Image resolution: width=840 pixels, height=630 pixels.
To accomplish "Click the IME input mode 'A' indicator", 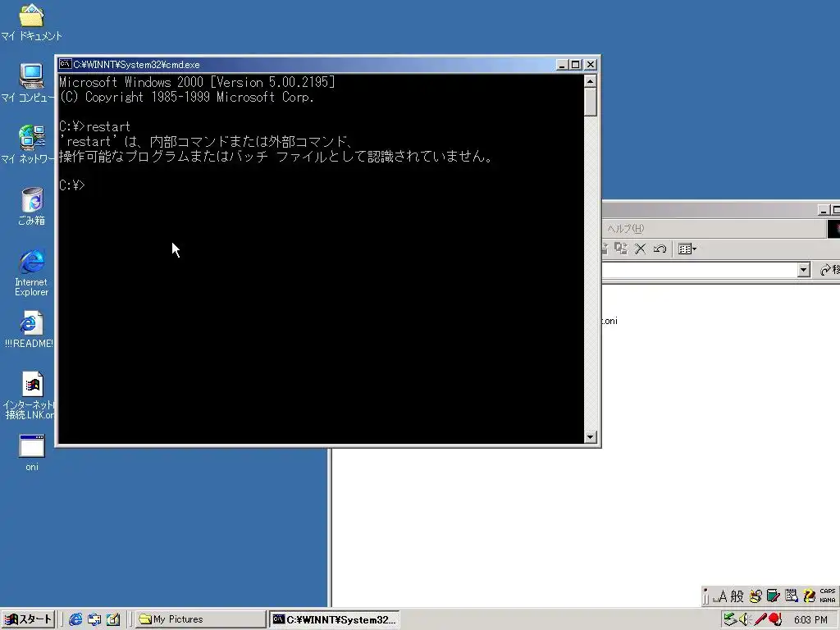I will tap(724, 596).
